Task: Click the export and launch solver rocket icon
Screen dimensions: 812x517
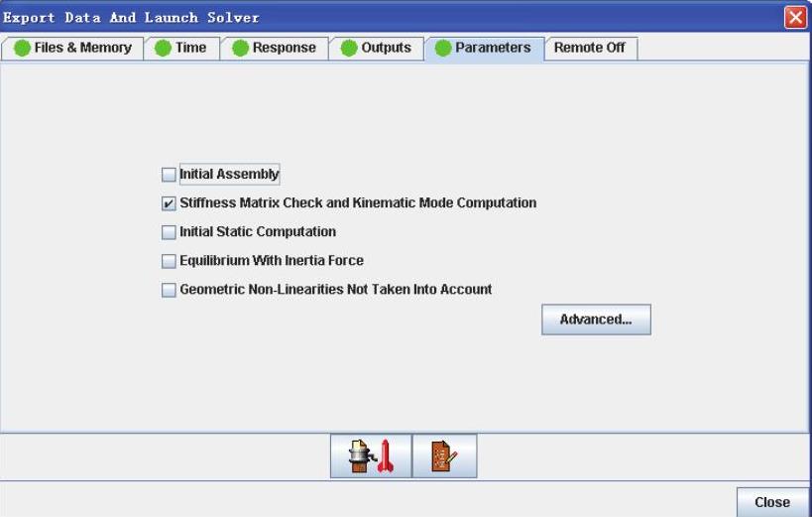Action: tap(370, 457)
